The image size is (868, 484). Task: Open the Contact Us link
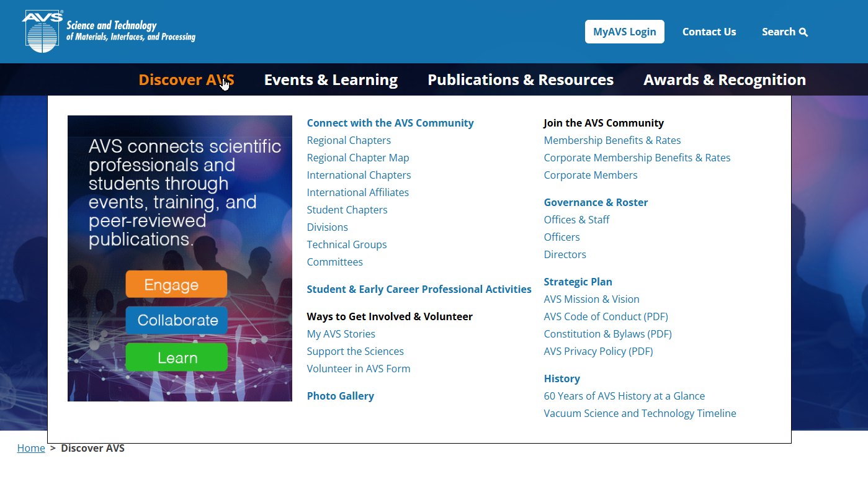click(709, 32)
